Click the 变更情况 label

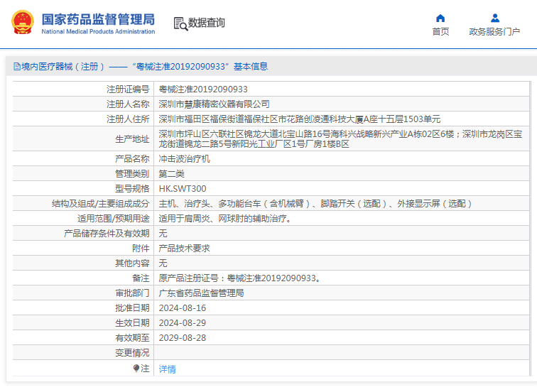click(x=132, y=353)
